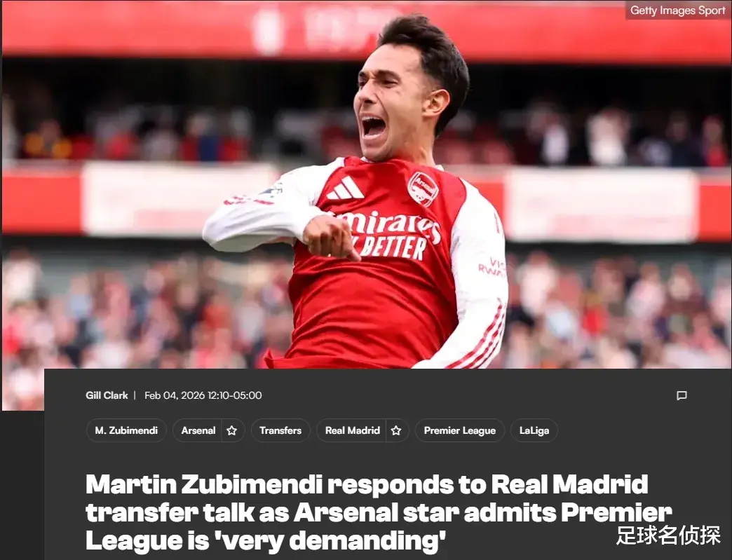Open the Premier League topic tag
This screenshot has height=560, width=732.
pos(460,430)
